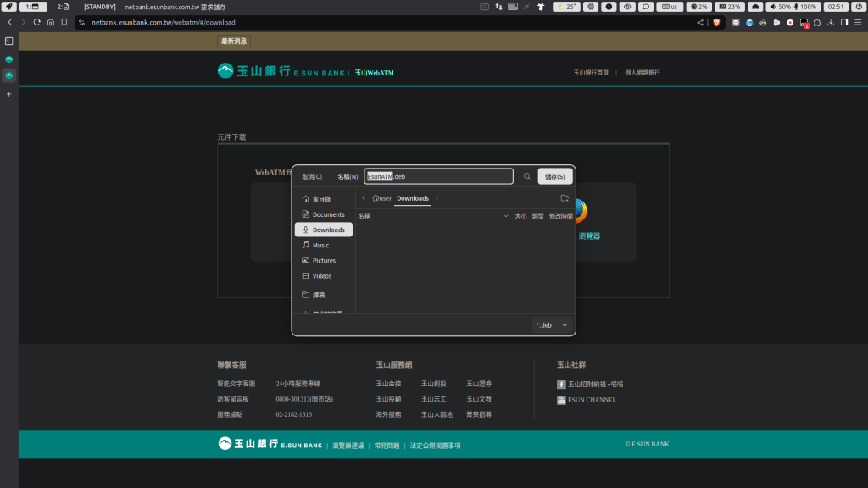Click the user home path segment
The height and width of the screenshot is (488, 868).
(x=382, y=198)
